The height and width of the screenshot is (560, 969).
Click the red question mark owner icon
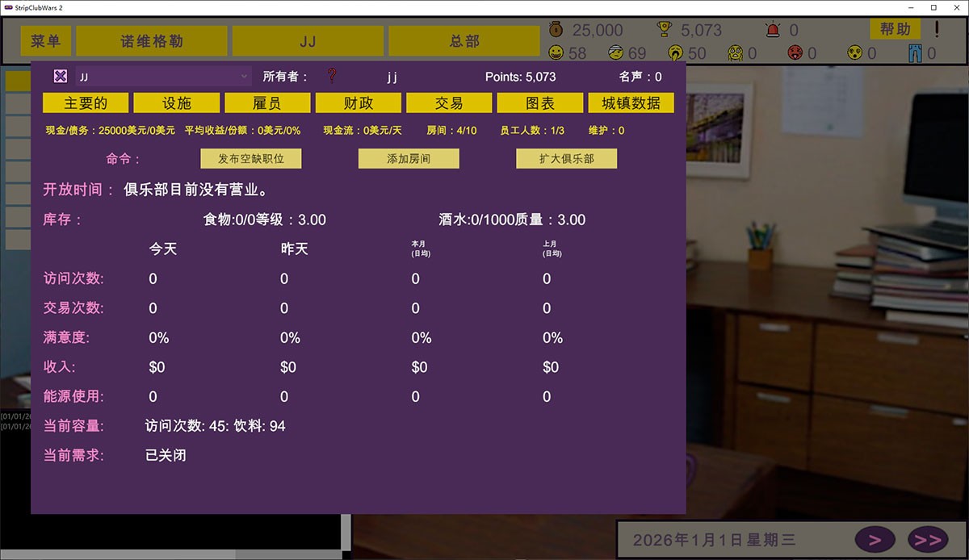[x=331, y=77]
